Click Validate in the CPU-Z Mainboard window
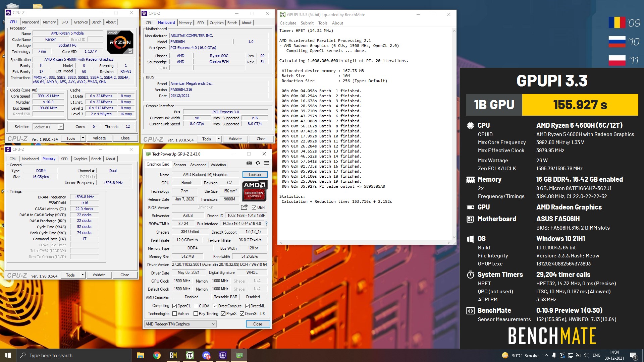Viewport: 644px width, 362px height. tap(235, 138)
